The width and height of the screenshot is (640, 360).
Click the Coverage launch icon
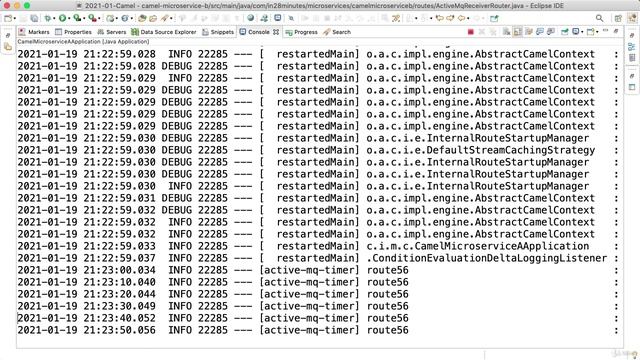77,18
